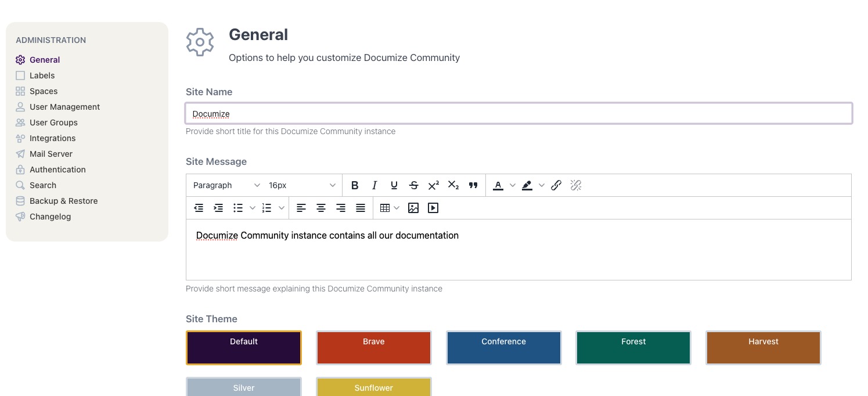Insert a link using the link icon
This screenshot has width=868, height=396.
556,185
